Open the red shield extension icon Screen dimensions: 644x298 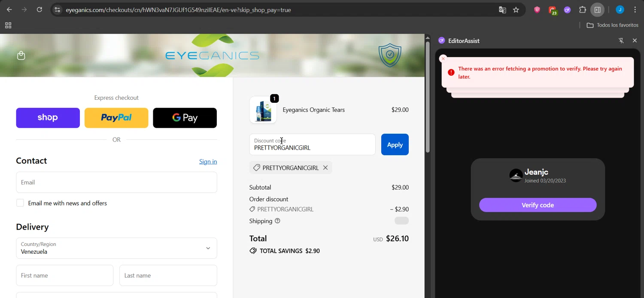point(537,10)
